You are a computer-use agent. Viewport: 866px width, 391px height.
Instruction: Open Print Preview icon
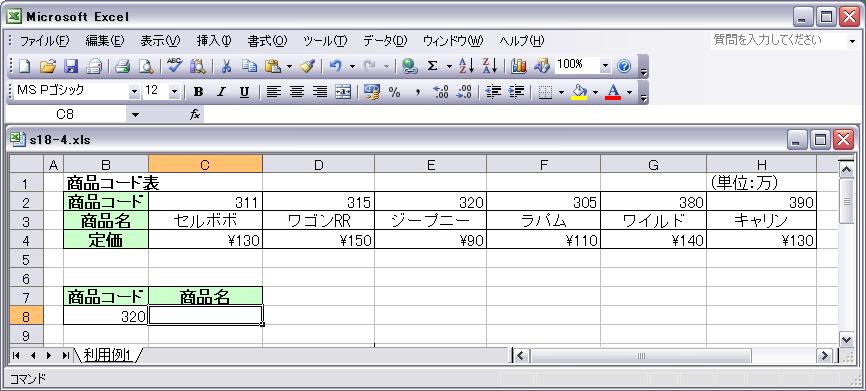point(146,67)
